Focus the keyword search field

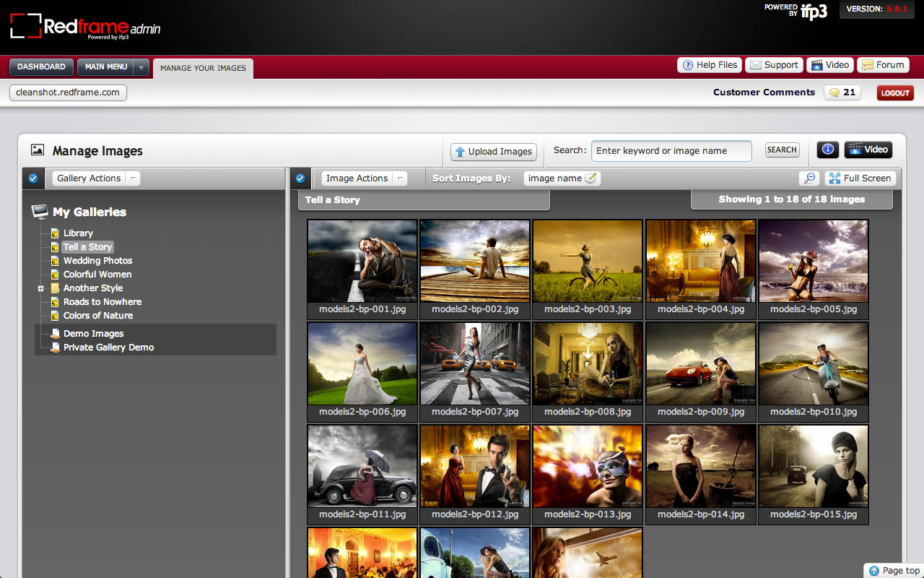pos(671,151)
